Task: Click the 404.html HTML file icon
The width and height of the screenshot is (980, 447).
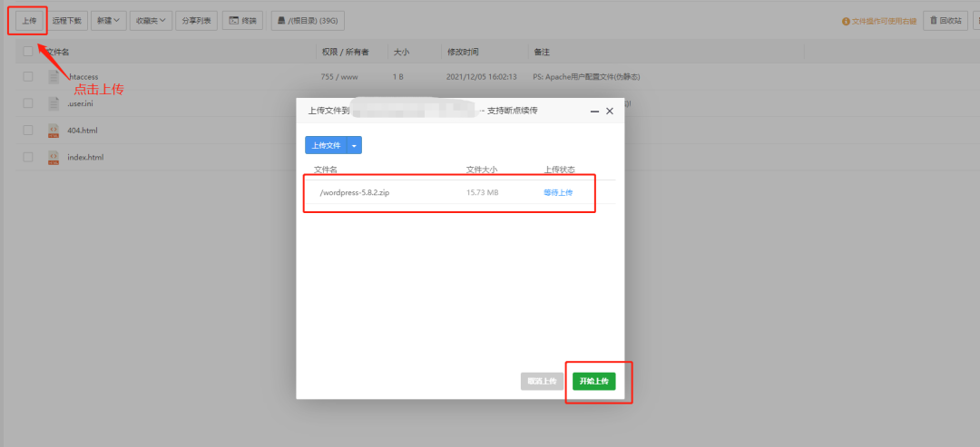Action: pyautogui.click(x=54, y=131)
